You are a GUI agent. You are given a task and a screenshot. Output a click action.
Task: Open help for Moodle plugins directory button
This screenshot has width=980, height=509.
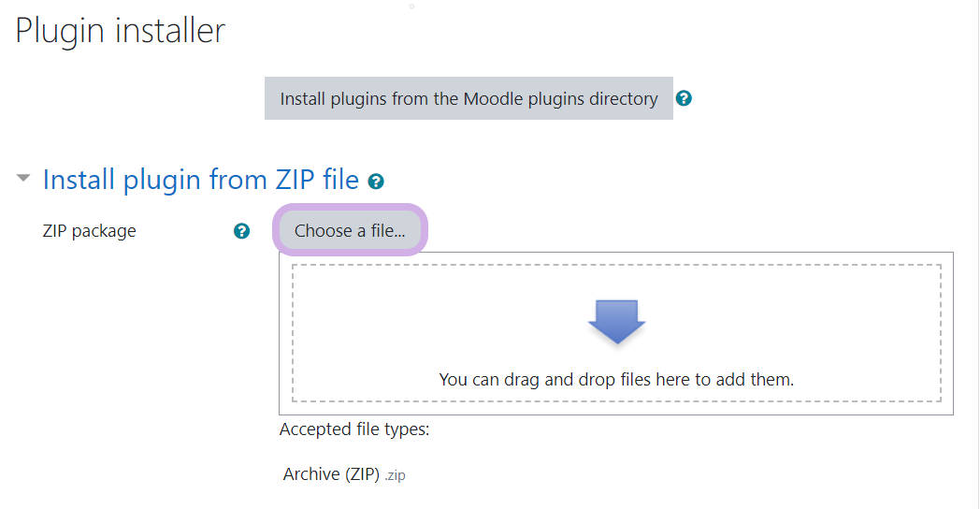[684, 98]
